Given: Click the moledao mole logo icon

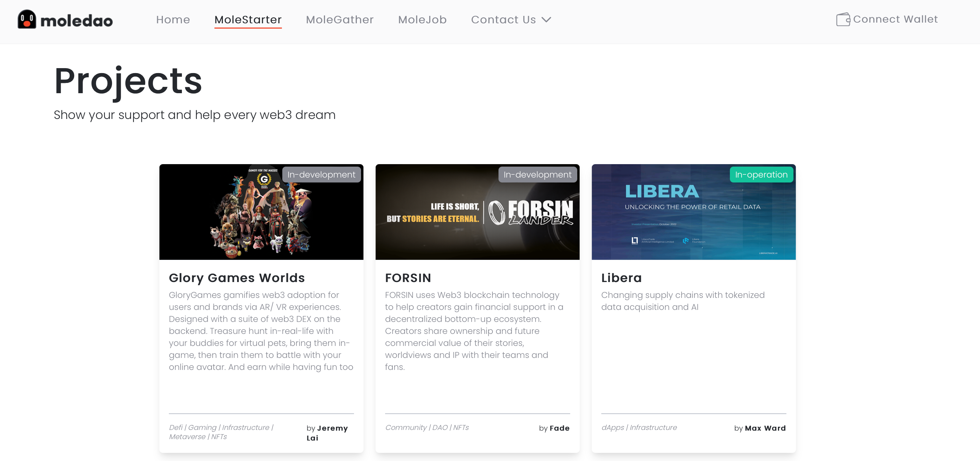Looking at the screenshot, I should click(26, 19).
